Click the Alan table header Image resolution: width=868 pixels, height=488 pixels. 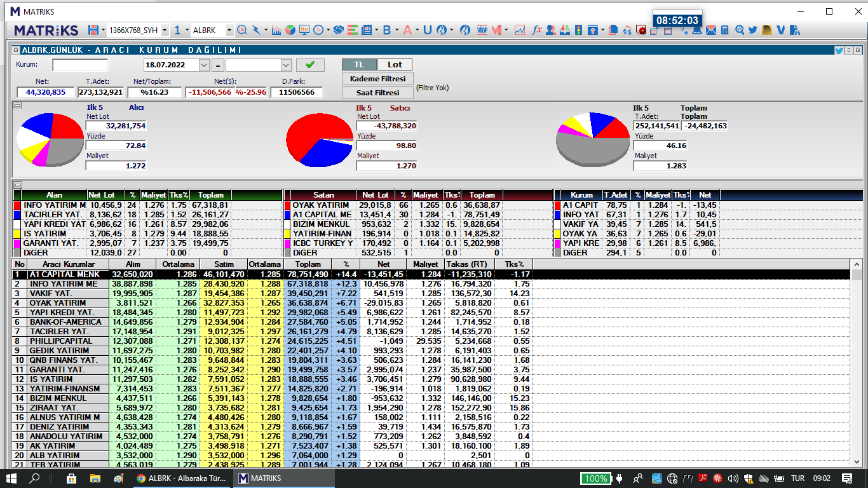point(54,195)
